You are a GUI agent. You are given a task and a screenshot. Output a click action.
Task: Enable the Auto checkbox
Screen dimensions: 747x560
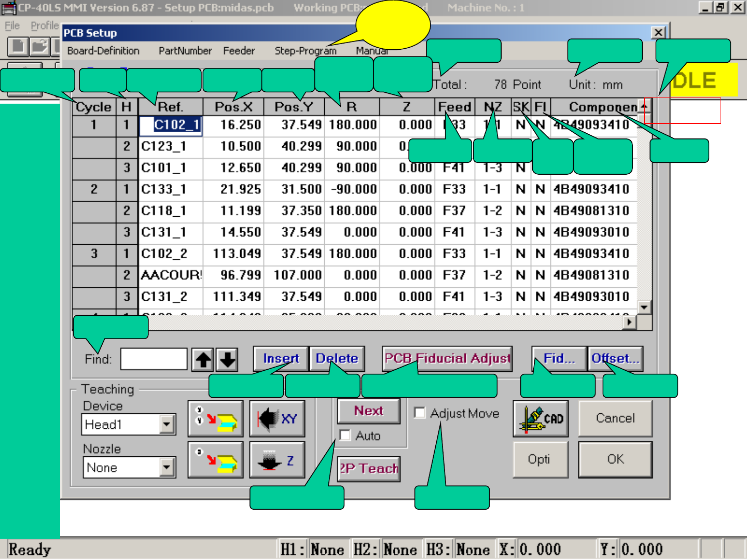(x=345, y=435)
